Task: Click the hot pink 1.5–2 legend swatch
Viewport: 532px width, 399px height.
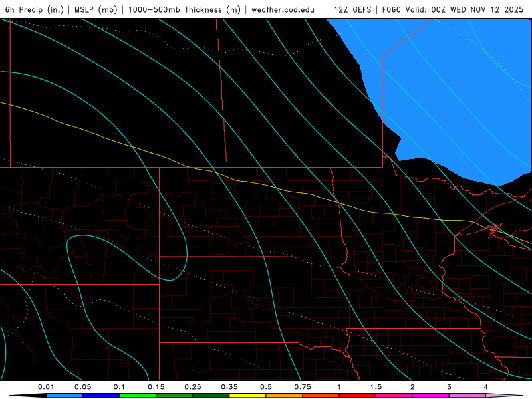Action: coord(394,396)
